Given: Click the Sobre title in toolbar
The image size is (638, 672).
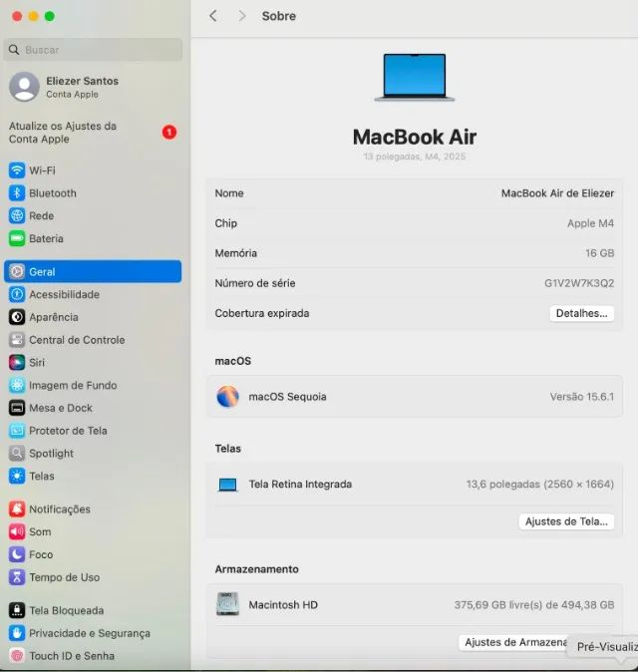Looking at the screenshot, I should click(x=279, y=16).
